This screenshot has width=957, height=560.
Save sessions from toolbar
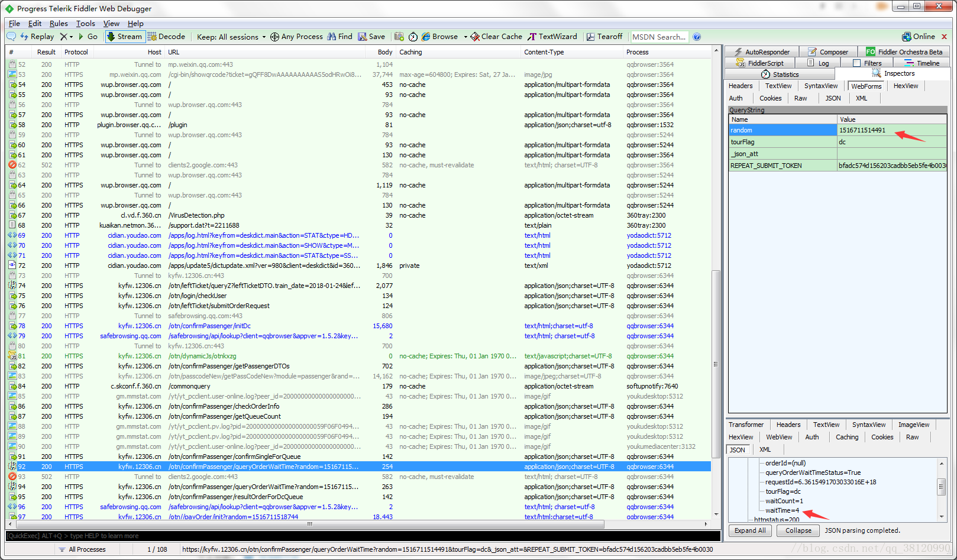tap(371, 37)
